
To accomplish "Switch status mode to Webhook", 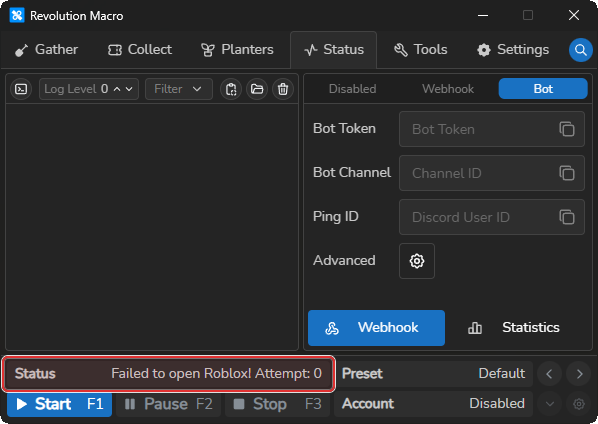I will coord(448,89).
